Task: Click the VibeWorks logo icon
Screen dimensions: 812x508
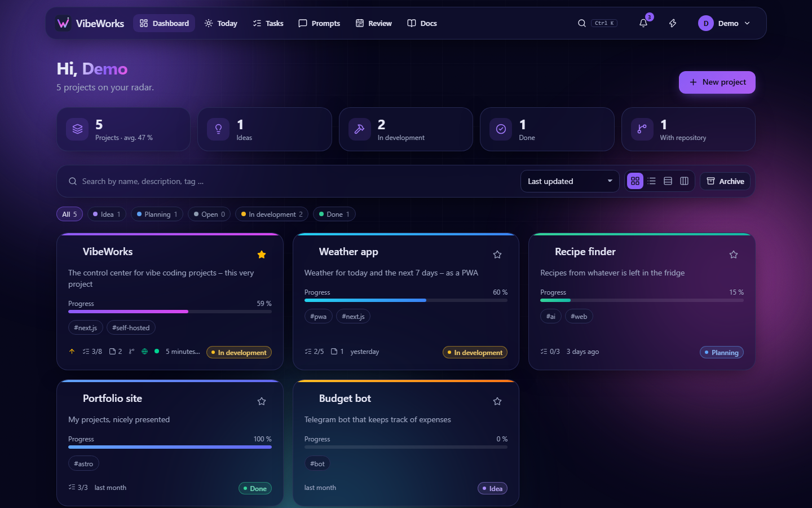Action: pyautogui.click(x=63, y=23)
